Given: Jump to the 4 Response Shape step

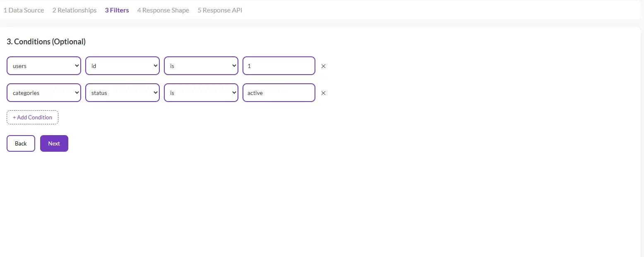Looking at the screenshot, I should pos(163,10).
